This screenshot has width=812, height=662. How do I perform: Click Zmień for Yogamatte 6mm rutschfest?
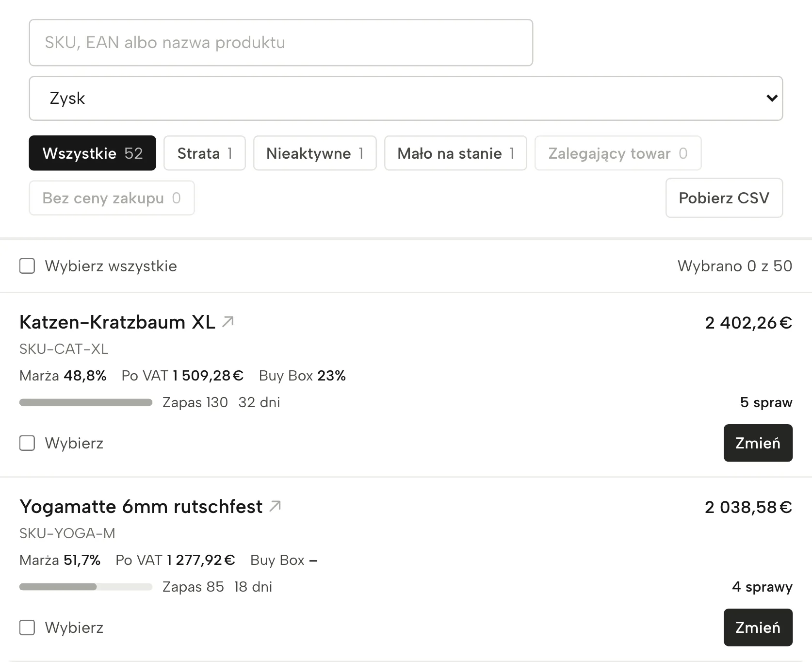758,627
